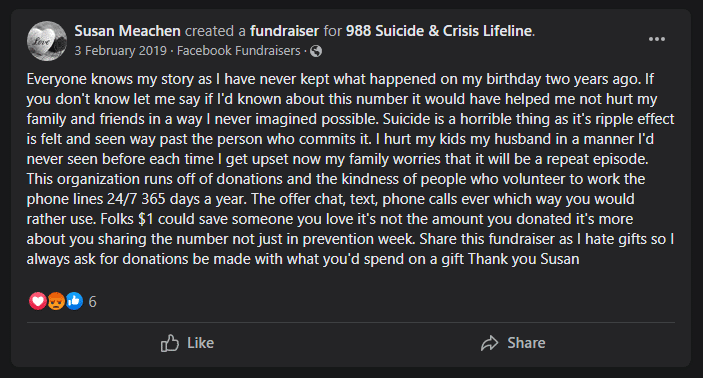This screenshot has height=378, width=703.
Task: Open Susan Meachen's profile name link
Action: coord(127,31)
